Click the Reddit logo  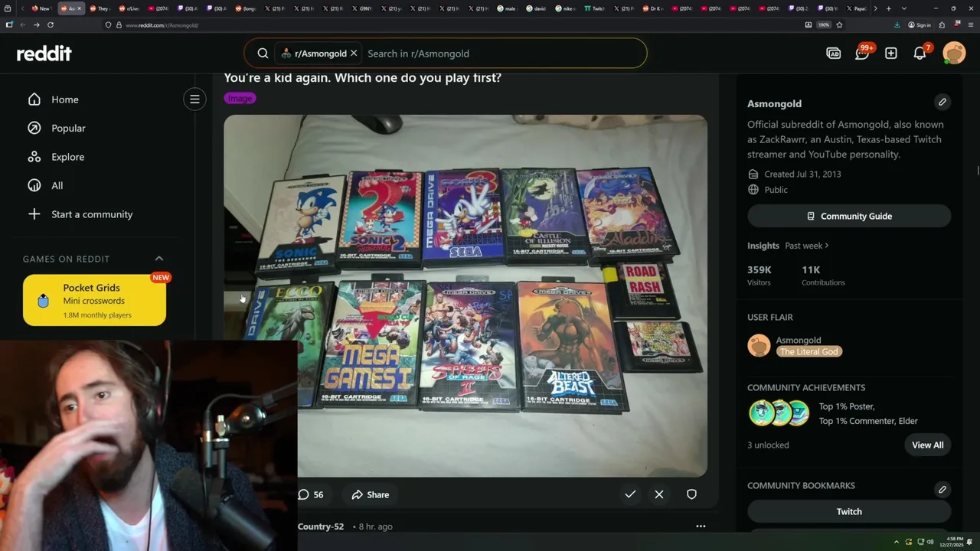(44, 54)
